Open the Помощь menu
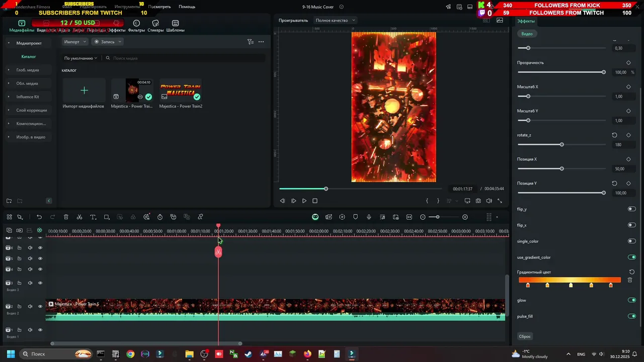644x362 pixels. coord(187,7)
